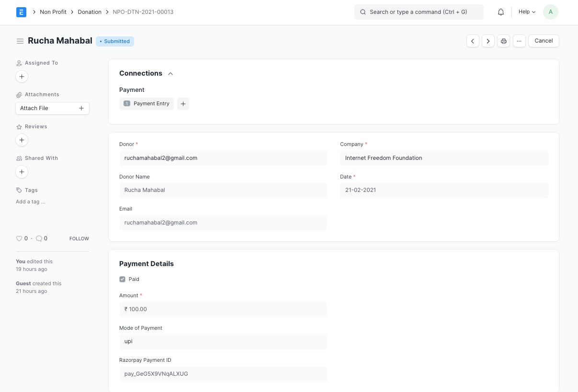Toggle the Paid checkbox
The image size is (578, 392).
123,279
